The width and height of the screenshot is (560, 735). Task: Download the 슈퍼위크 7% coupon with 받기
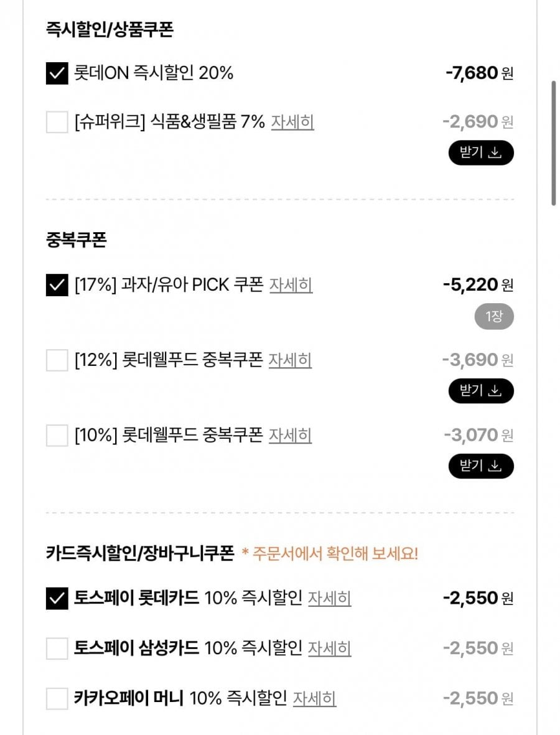coord(481,153)
